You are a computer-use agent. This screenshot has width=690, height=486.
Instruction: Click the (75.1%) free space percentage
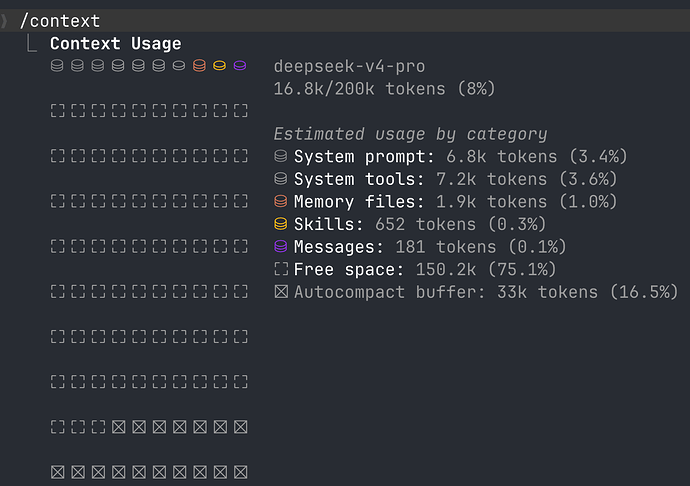coord(522,269)
